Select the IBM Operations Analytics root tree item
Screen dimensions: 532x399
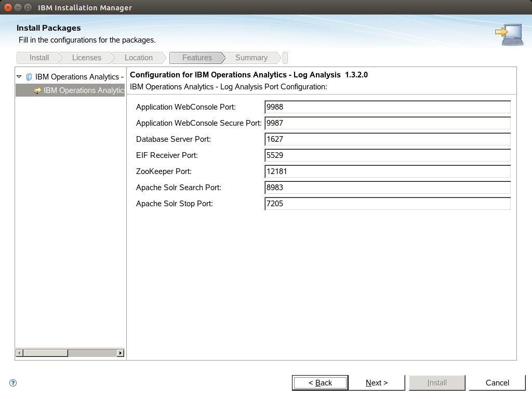79,77
